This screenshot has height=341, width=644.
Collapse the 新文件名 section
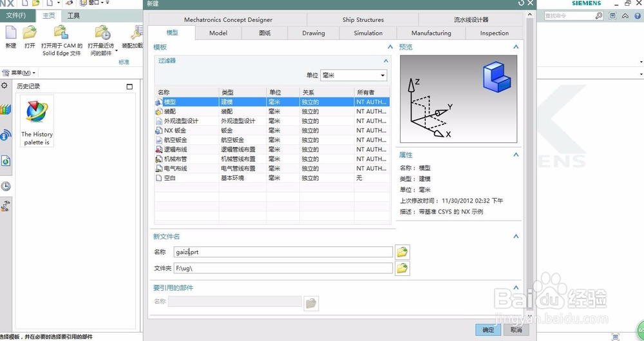[516, 236]
